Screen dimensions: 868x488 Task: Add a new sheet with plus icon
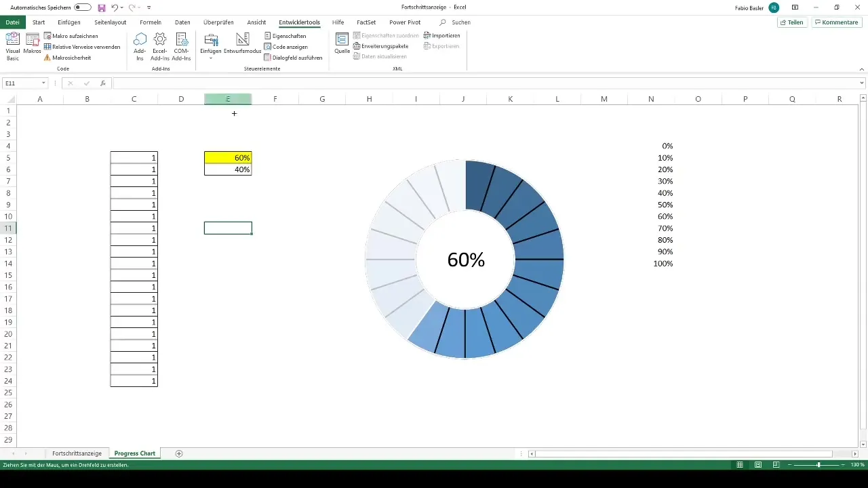tap(179, 453)
